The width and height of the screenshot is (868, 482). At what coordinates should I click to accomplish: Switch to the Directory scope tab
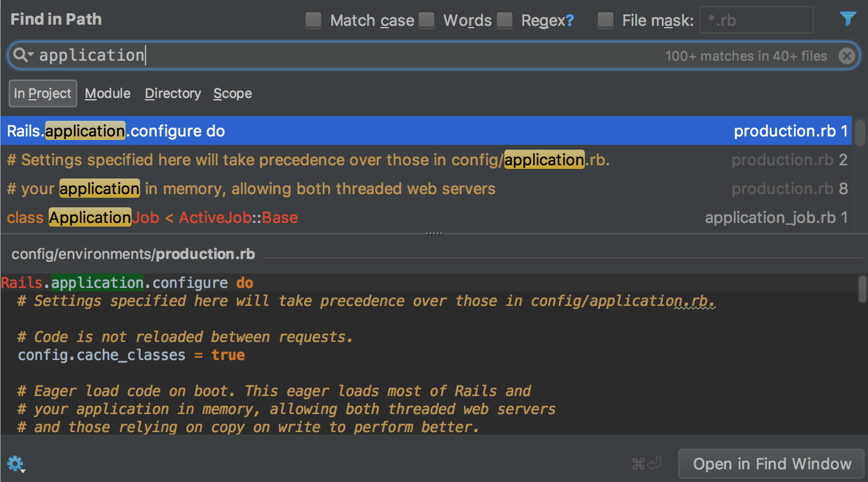point(173,93)
